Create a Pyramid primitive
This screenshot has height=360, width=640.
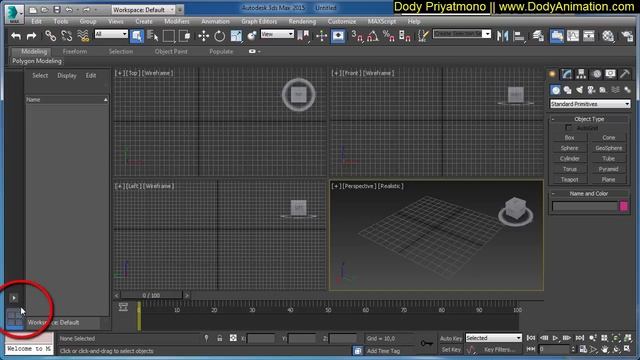click(608, 169)
